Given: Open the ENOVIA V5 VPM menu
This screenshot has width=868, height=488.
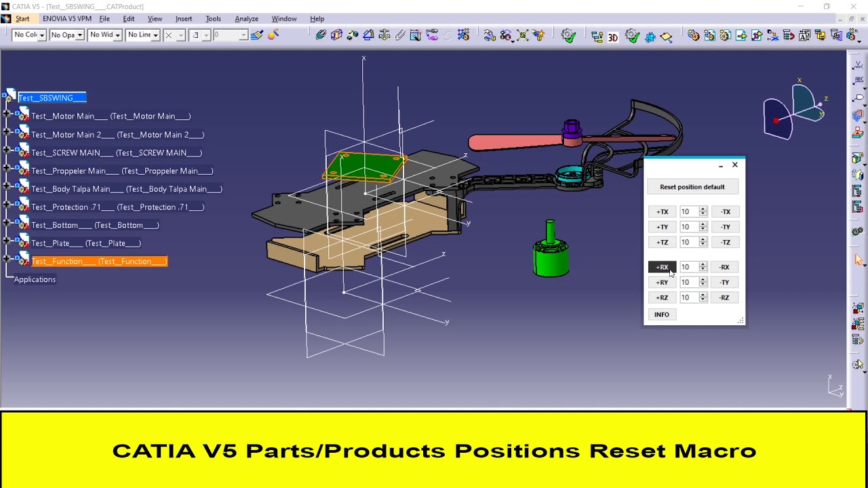Looking at the screenshot, I should point(67,19).
